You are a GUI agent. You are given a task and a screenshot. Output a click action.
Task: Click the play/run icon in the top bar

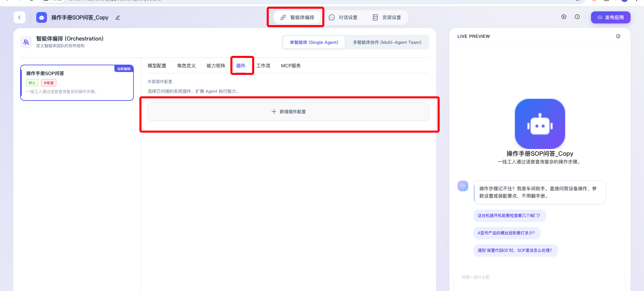point(564,17)
